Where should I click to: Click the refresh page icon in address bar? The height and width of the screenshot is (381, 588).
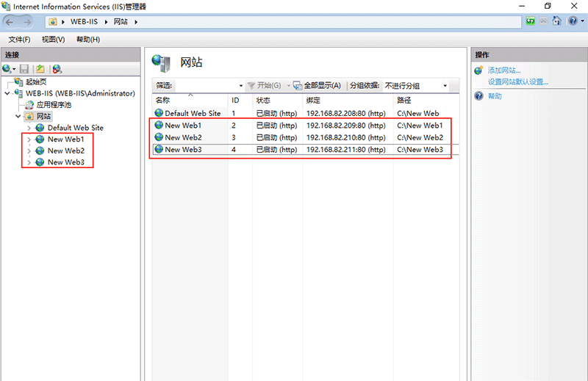click(x=530, y=21)
